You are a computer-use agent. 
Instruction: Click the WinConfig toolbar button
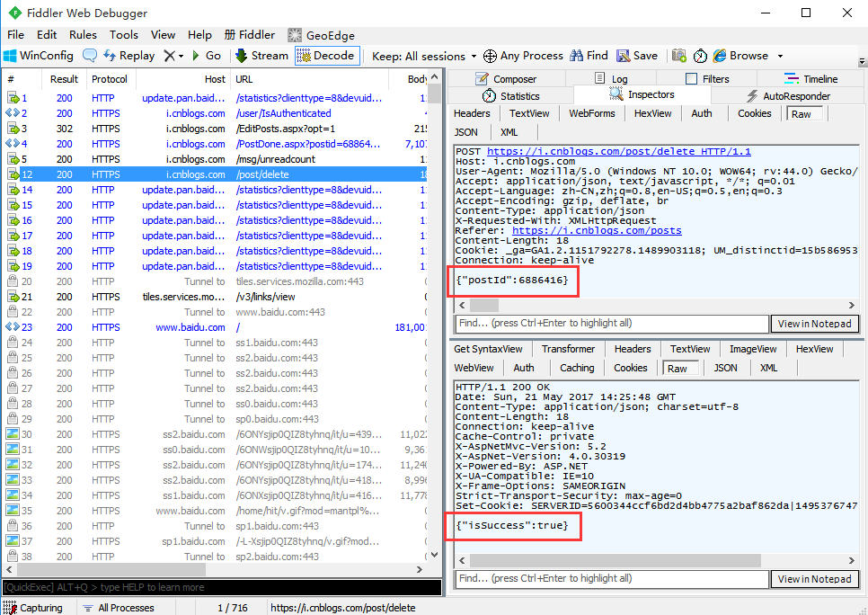pyautogui.click(x=39, y=56)
